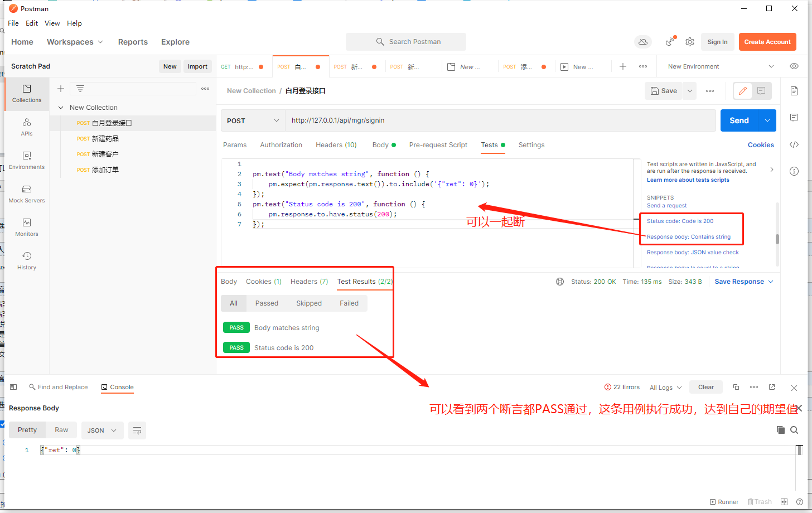Open the Collections sidebar panel
The image size is (812, 513).
(x=27, y=93)
